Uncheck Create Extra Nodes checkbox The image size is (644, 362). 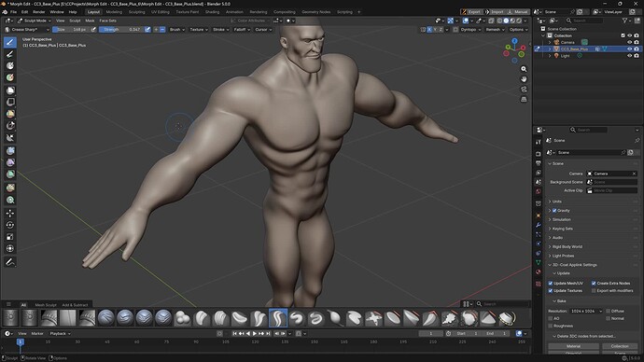pos(594,284)
